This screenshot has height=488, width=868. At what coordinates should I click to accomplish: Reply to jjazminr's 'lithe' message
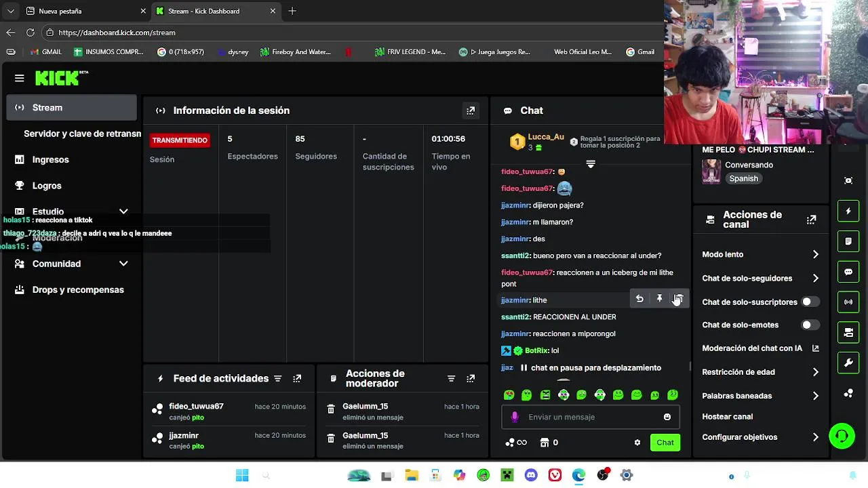(x=639, y=299)
